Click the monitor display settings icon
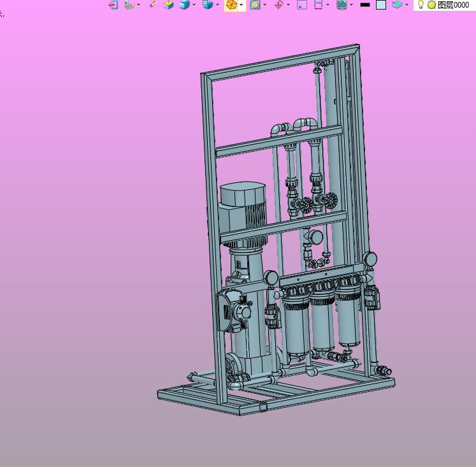 [x=342, y=4]
